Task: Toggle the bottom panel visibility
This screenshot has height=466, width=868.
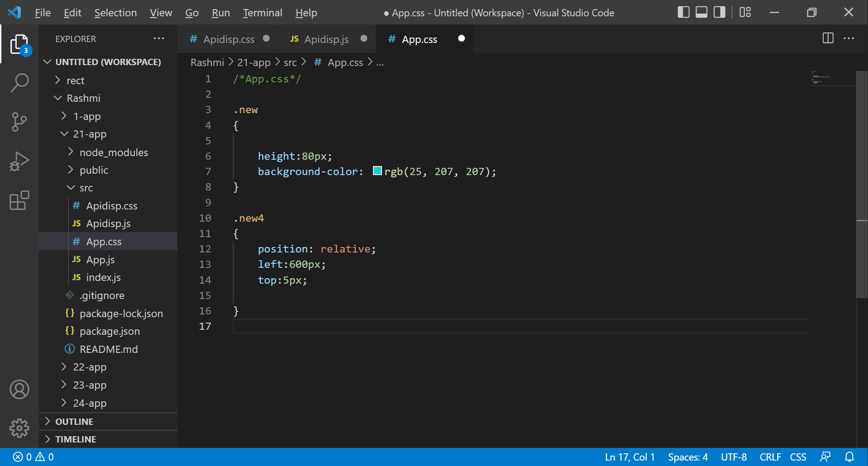Action: tap(701, 12)
